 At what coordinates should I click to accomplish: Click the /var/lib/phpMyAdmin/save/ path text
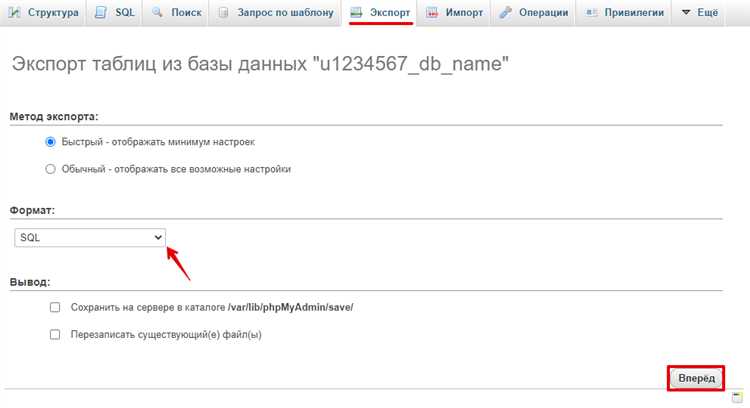[x=290, y=308]
